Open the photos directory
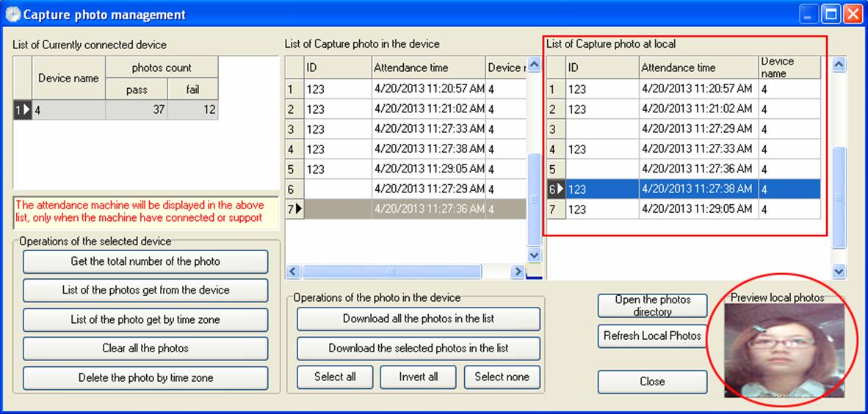Image resolution: width=868 pixels, height=414 pixels. (653, 305)
